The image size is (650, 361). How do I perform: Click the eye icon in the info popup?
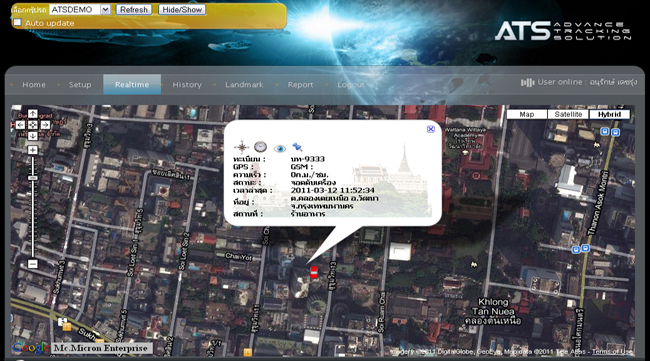point(280,148)
